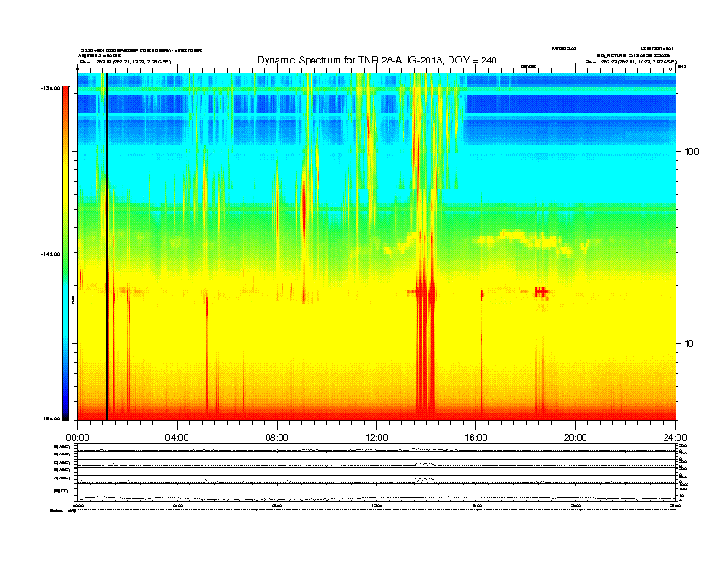Click the 100 frequency axis label

click(x=691, y=152)
